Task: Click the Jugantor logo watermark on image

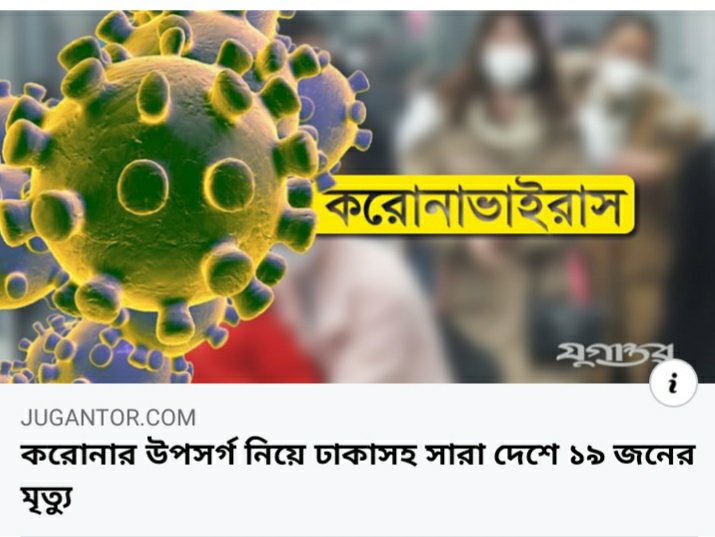Action: pos(615,354)
